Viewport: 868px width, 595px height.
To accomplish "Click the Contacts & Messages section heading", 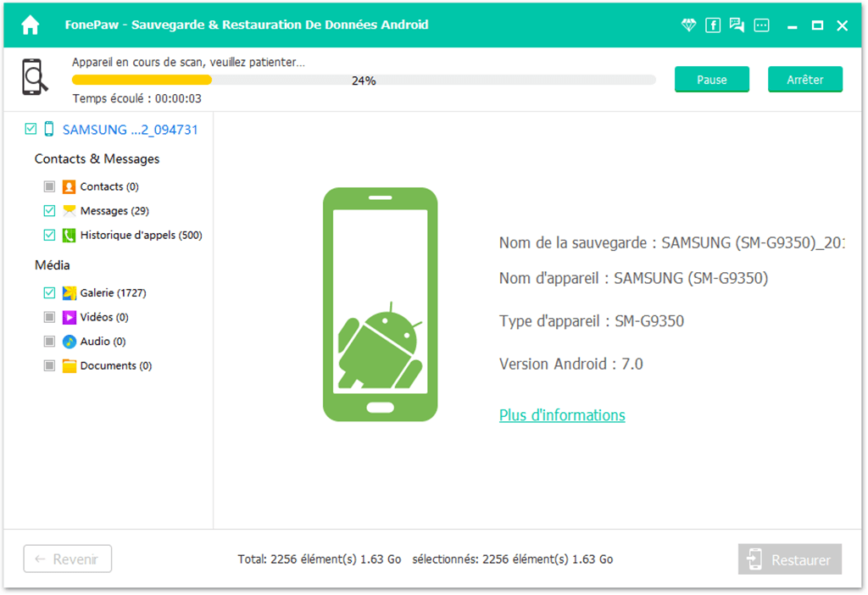I will pyautogui.click(x=97, y=158).
